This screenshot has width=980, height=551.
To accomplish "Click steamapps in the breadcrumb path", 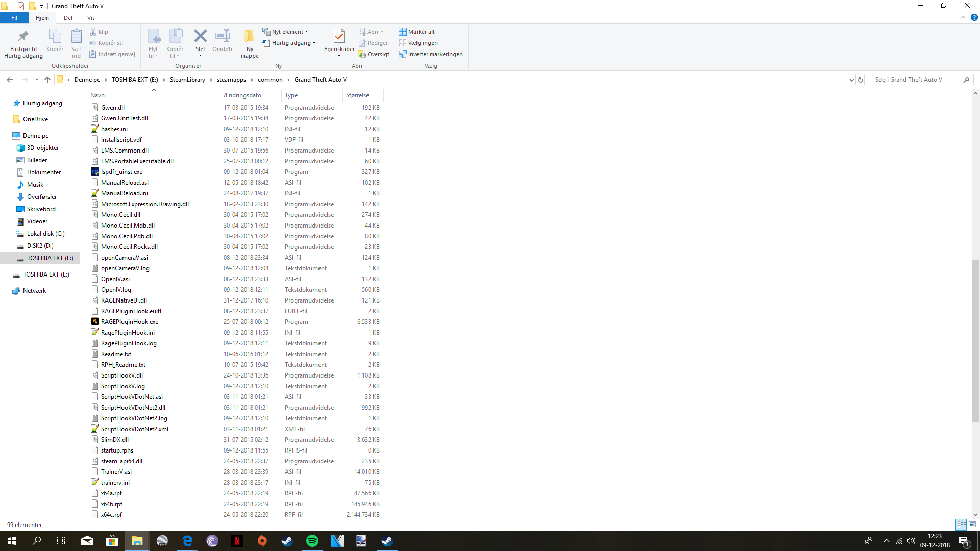I will coord(231,80).
